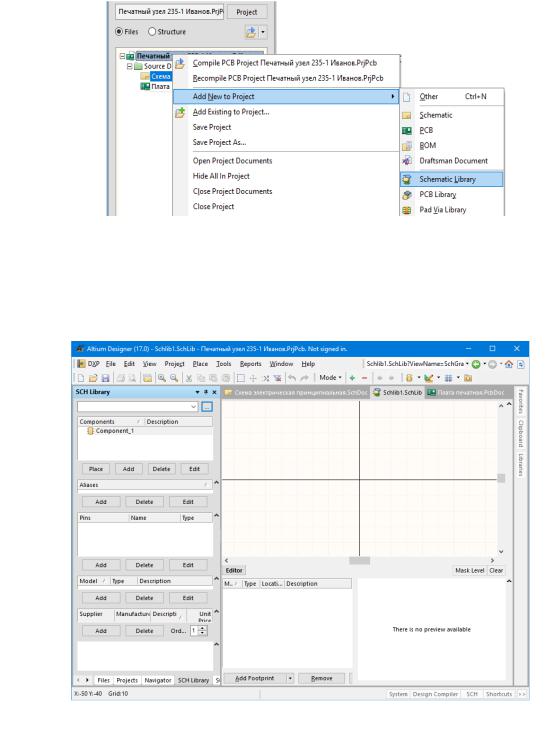Screen dimensions: 545x738
Task: Switch to Files panel tab
Action: click(104, 681)
